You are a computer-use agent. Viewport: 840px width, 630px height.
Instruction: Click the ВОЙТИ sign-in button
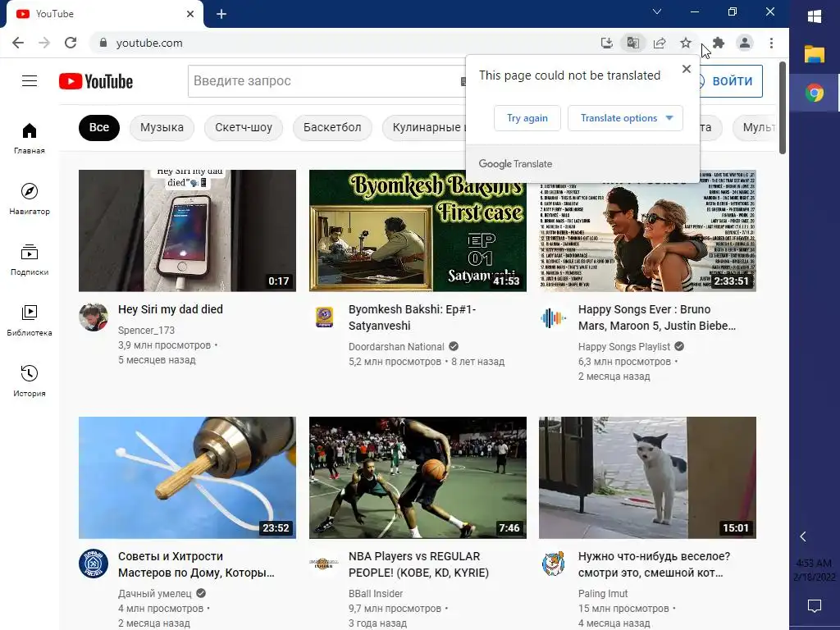(x=731, y=81)
